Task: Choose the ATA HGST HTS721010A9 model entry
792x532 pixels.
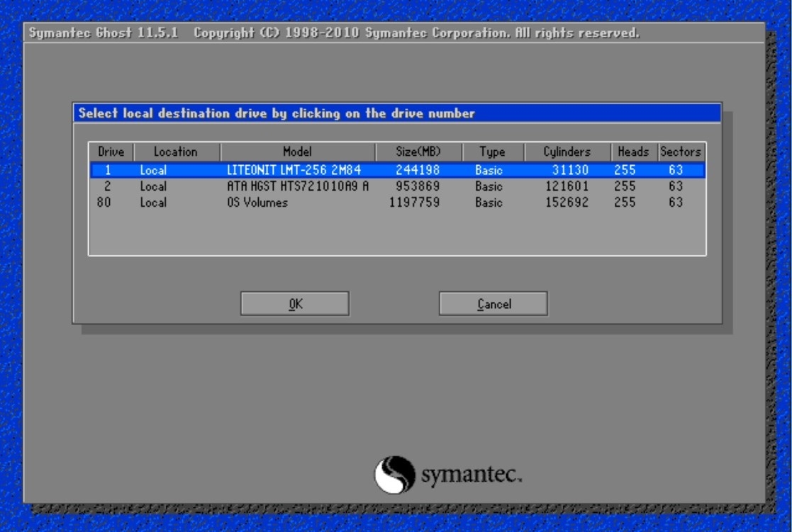Action: point(297,186)
